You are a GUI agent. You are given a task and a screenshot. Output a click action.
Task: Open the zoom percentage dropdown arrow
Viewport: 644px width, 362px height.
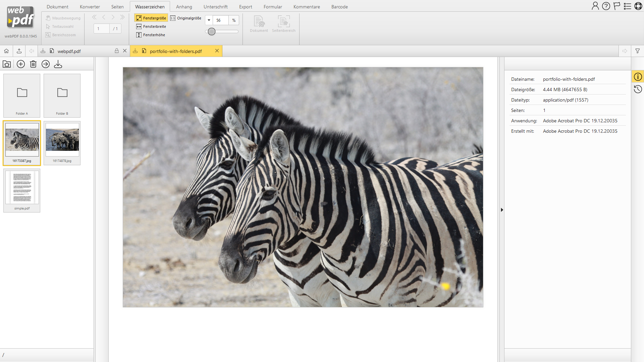[x=209, y=20]
